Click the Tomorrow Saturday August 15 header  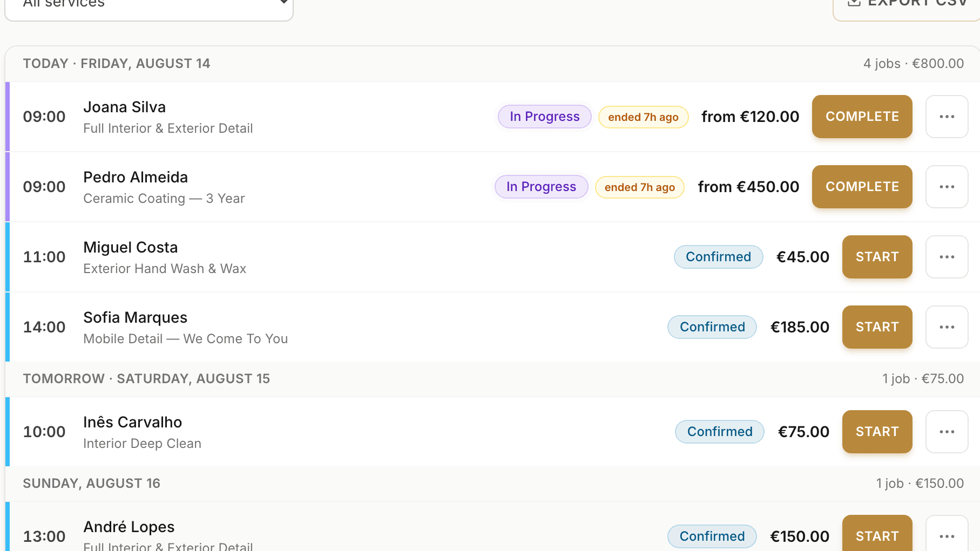[x=146, y=379]
